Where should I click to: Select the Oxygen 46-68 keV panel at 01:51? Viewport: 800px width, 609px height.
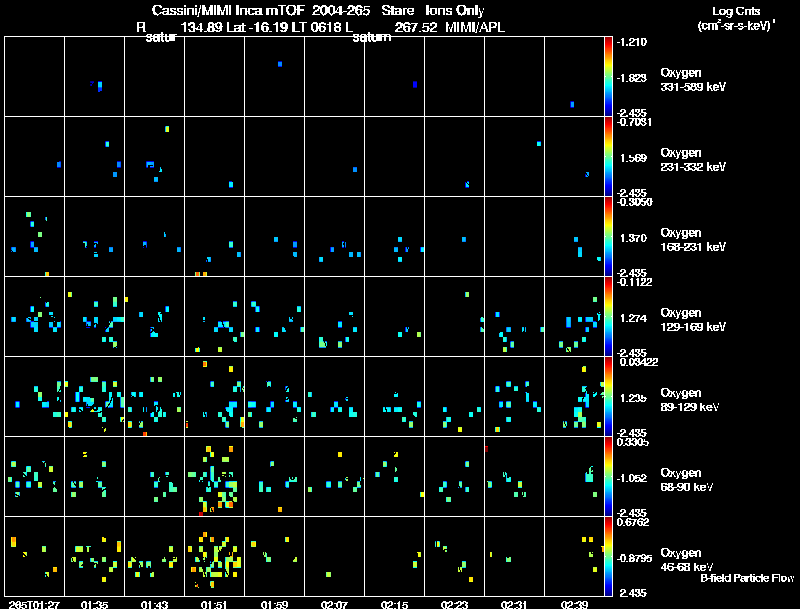tap(214, 556)
